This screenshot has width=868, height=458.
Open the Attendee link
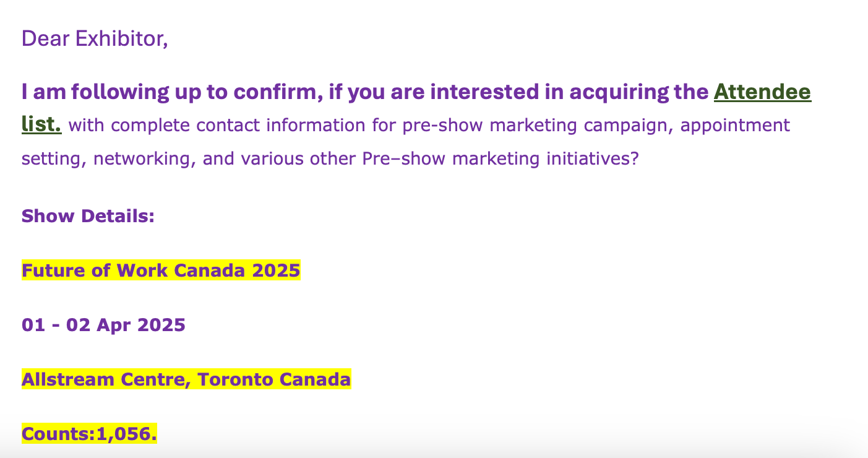[x=762, y=92]
